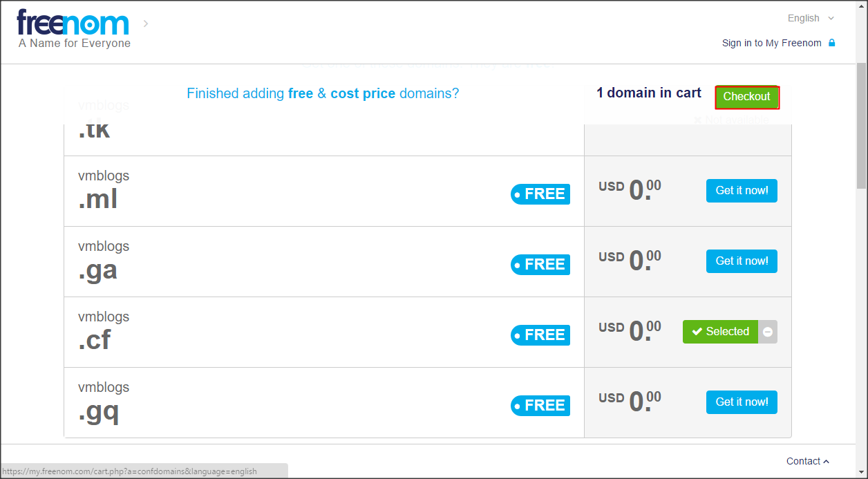Deselect the vmblogs.cf Selected toggle
The width and height of the screenshot is (868, 479).
pos(720,332)
